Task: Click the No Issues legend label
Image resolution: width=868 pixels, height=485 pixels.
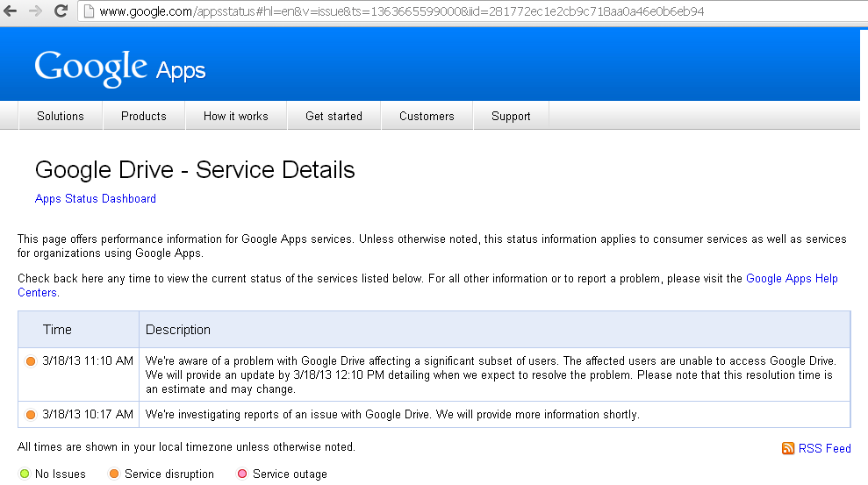Action: tap(61, 474)
